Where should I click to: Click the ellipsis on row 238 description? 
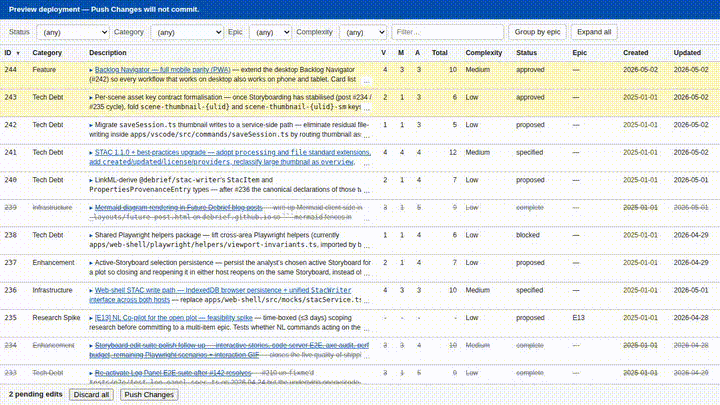tap(366, 246)
